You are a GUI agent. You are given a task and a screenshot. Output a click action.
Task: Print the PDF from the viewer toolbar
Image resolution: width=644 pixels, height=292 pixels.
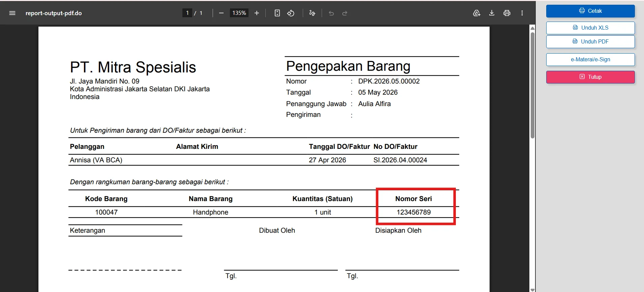pos(507,13)
